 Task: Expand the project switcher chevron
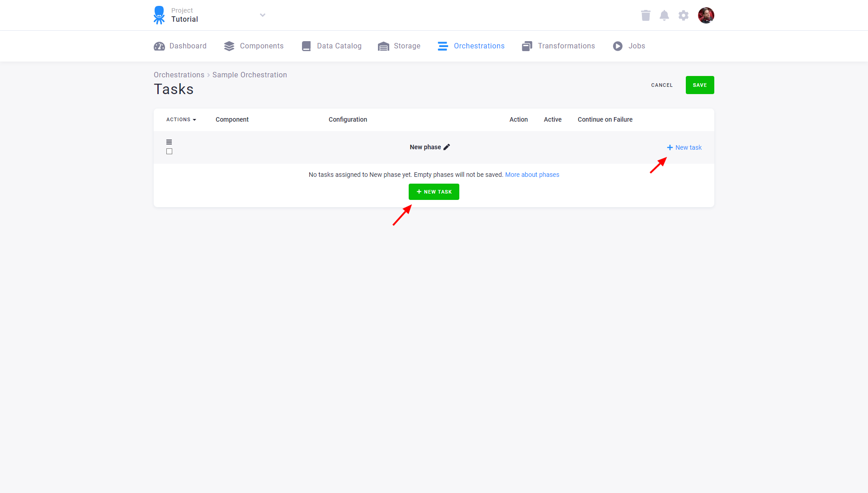(x=263, y=15)
